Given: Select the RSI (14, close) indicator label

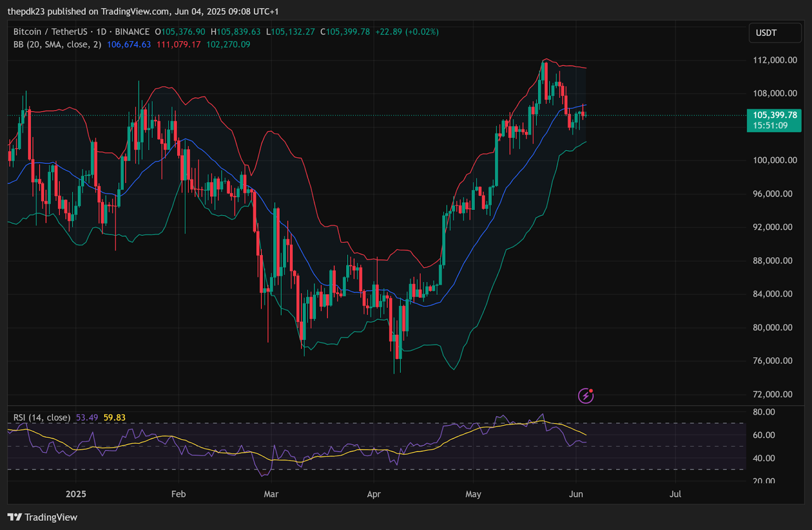Looking at the screenshot, I should pyautogui.click(x=42, y=418).
